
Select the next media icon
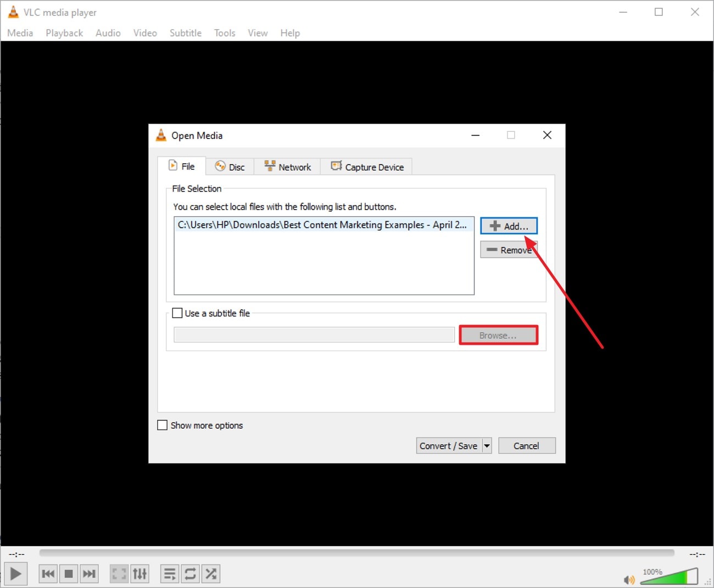click(90, 573)
